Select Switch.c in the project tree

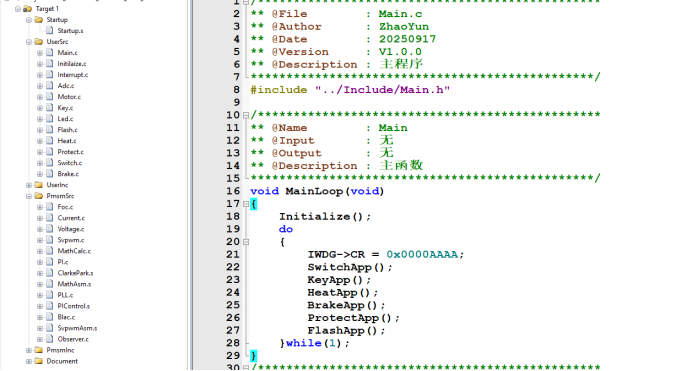coord(69,163)
